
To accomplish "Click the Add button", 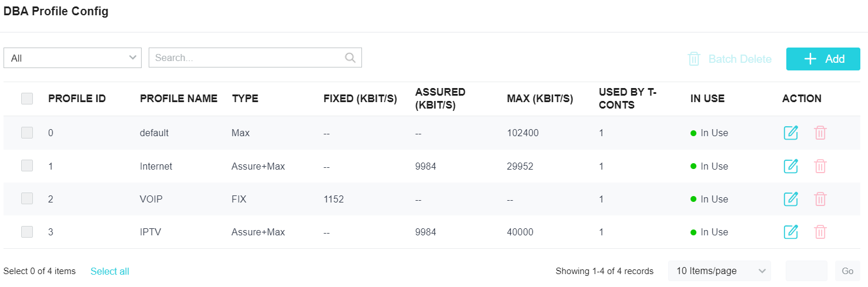I will [823, 59].
